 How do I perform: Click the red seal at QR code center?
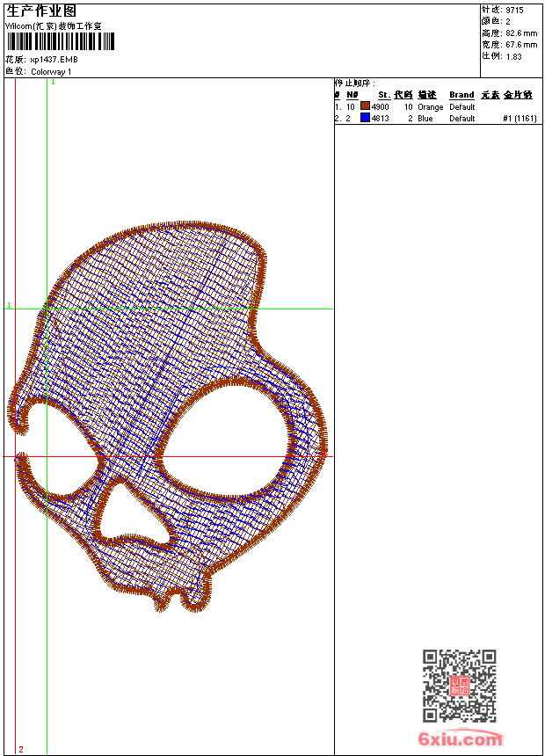pos(459,686)
